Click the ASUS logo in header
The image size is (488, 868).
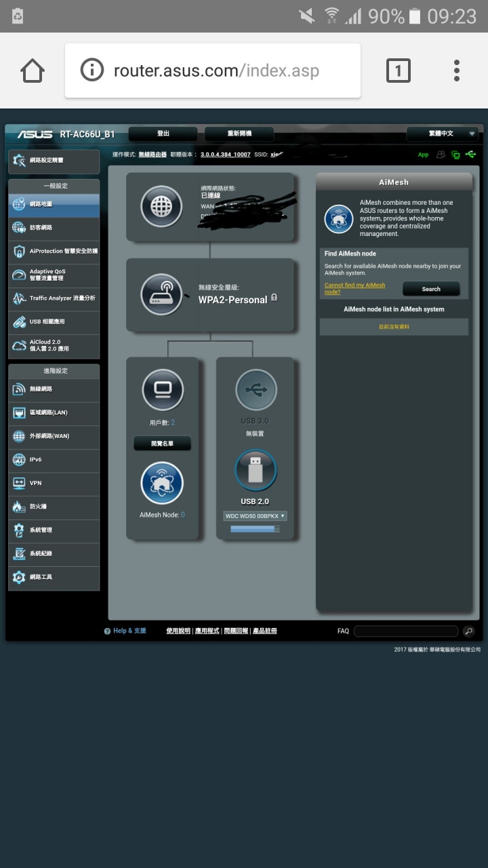35,134
